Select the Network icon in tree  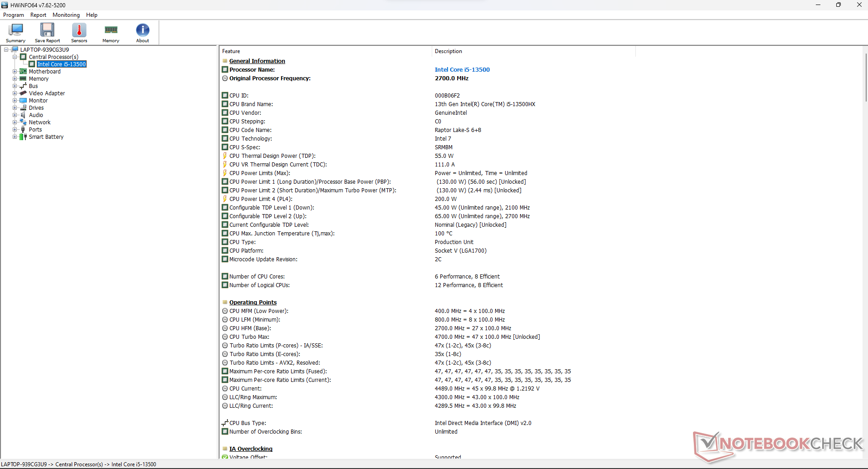click(23, 122)
